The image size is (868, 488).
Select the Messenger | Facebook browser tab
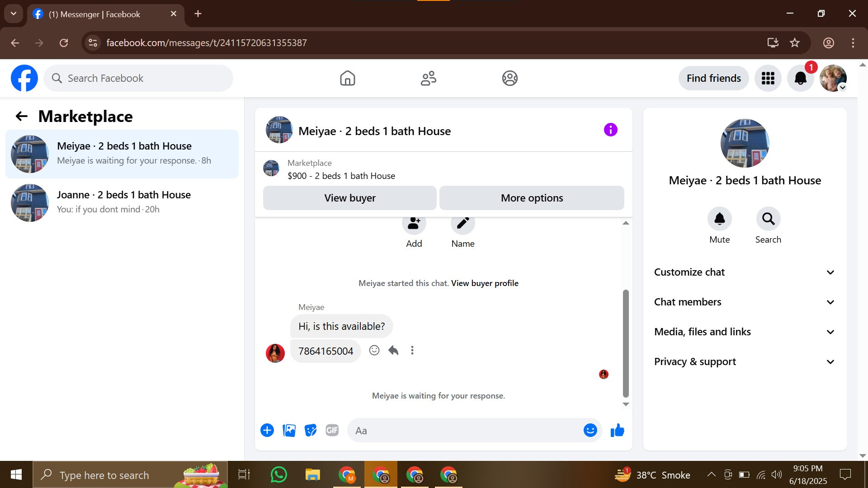tap(106, 14)
